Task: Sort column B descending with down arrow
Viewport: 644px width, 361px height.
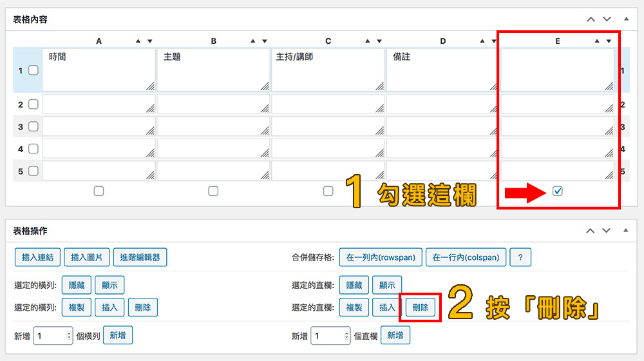Action: (265, 41)
